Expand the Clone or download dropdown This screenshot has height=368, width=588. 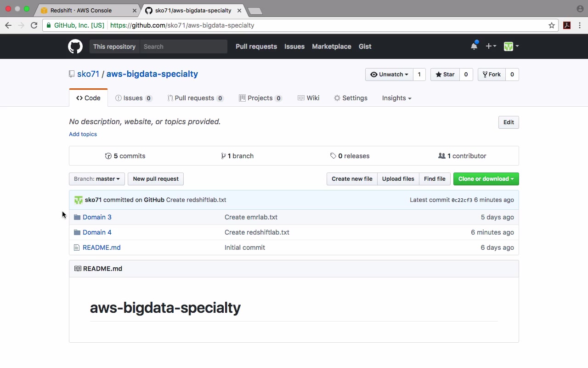click(486, 179)
